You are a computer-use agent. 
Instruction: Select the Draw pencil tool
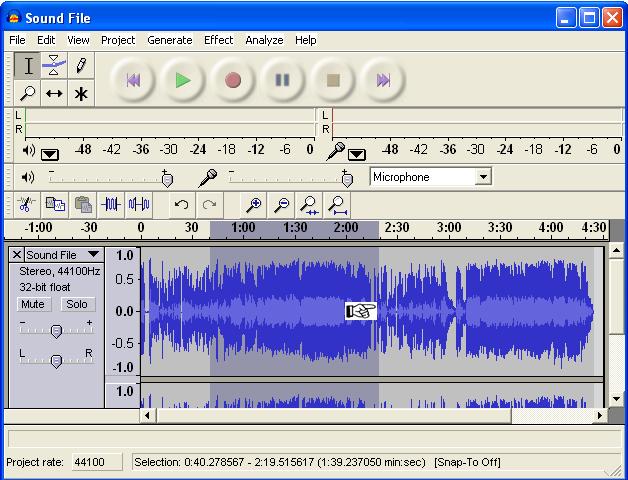tap(81, 66)
